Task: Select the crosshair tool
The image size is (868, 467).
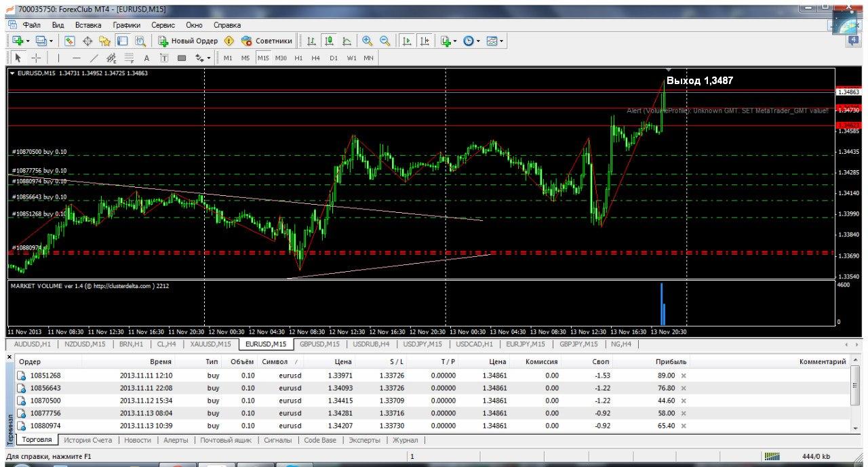Action: coord(36,58)
